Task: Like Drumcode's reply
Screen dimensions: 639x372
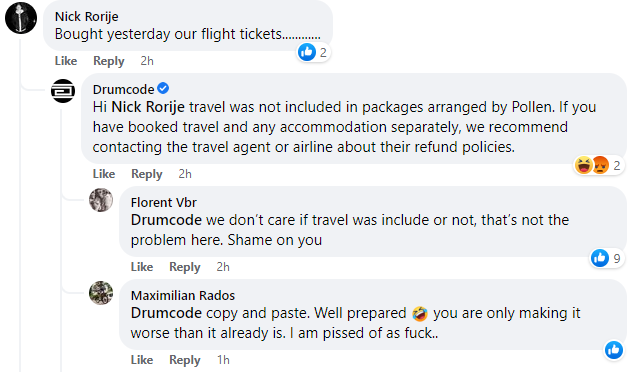Action: [x=104, y=174]
